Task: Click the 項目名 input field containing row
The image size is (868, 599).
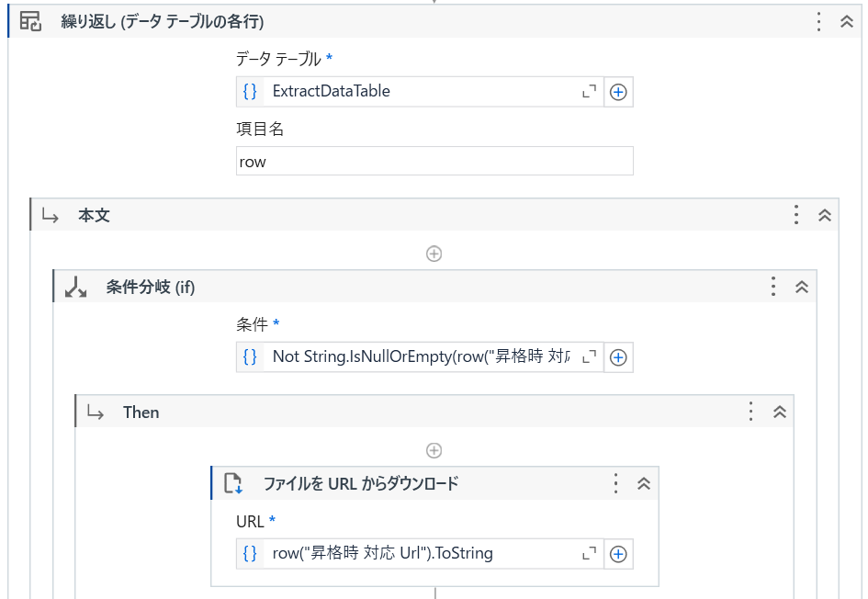Action: (434, 161)
